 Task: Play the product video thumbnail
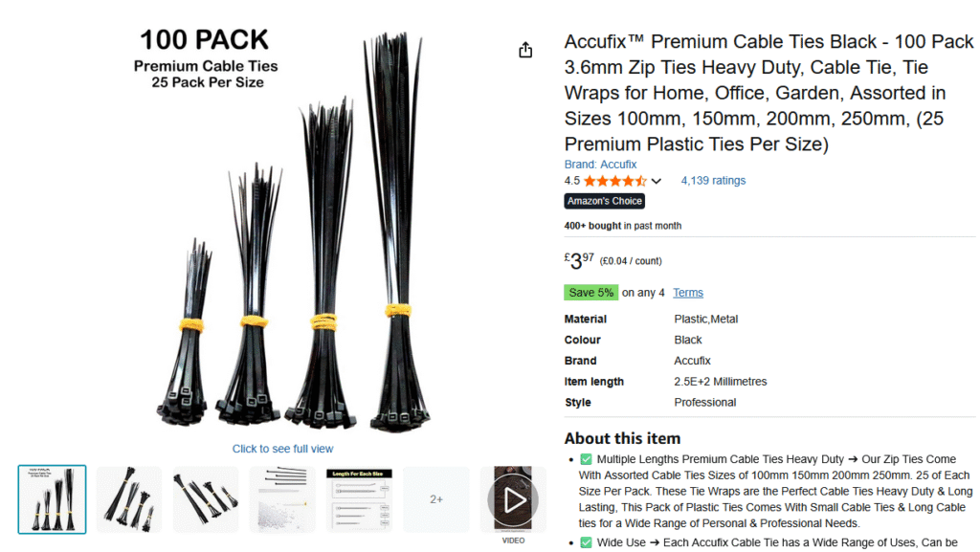pos(513,499)
